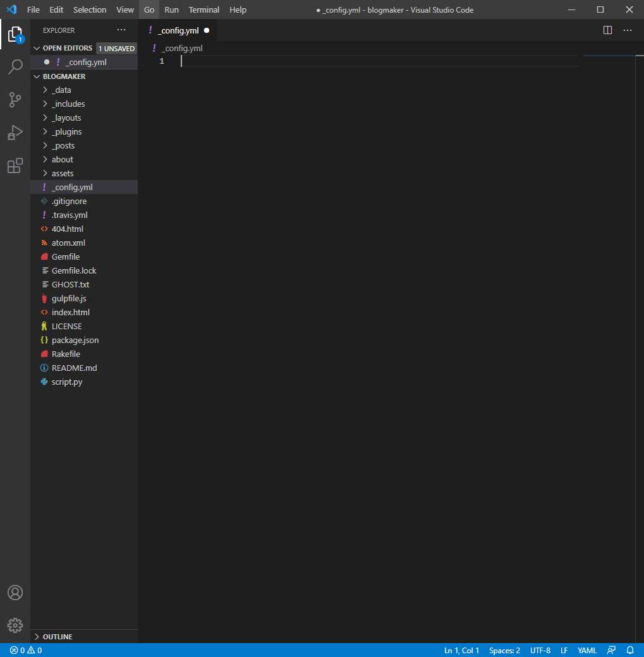The height and width of the screenshot is (657, 644).
Task: Open the Accounts icon
Action: (x=15, y=593)
